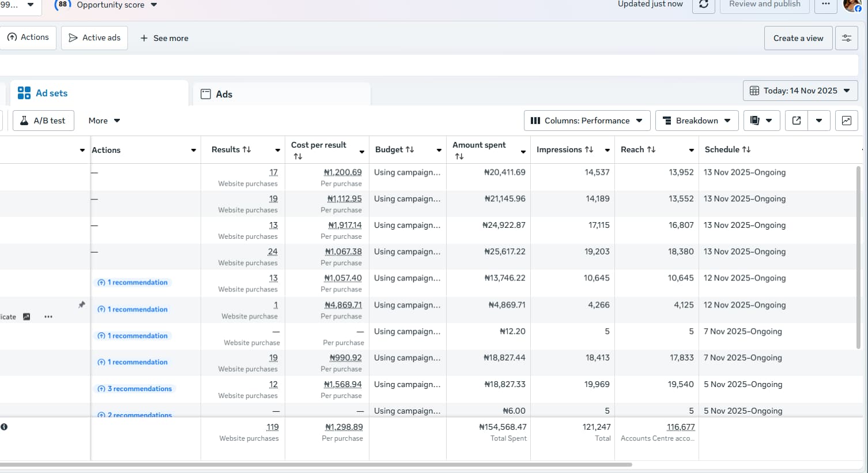Open the Today: 14 Nov 2025 date picker
868x473 pixels.
(x=800, y=91)
